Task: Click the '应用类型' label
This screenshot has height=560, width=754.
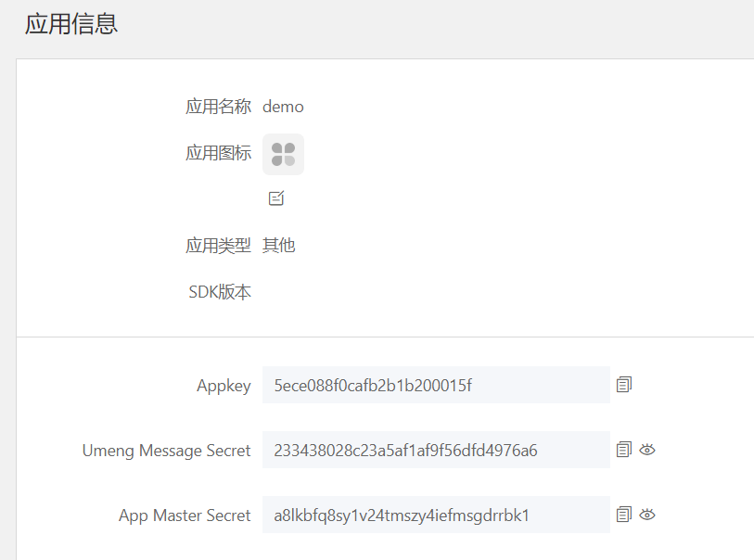Action: pos(218,246)
